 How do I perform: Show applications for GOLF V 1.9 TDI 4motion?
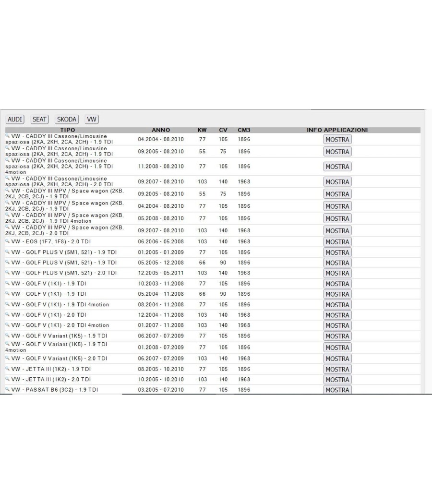pos(337,305)
